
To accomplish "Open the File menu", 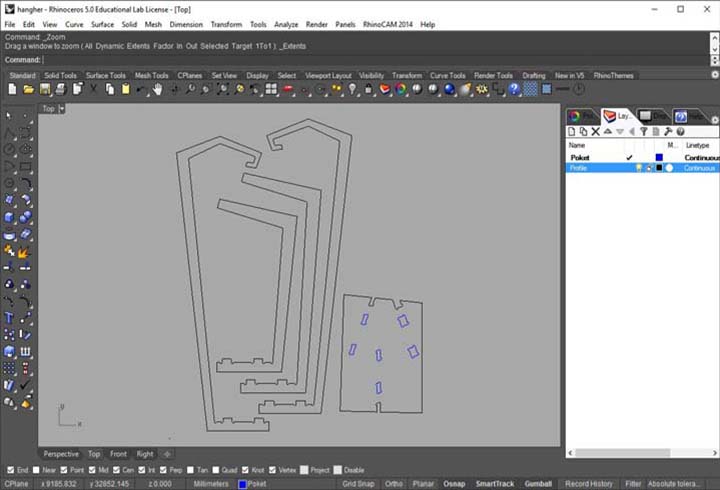I will 10,24.
